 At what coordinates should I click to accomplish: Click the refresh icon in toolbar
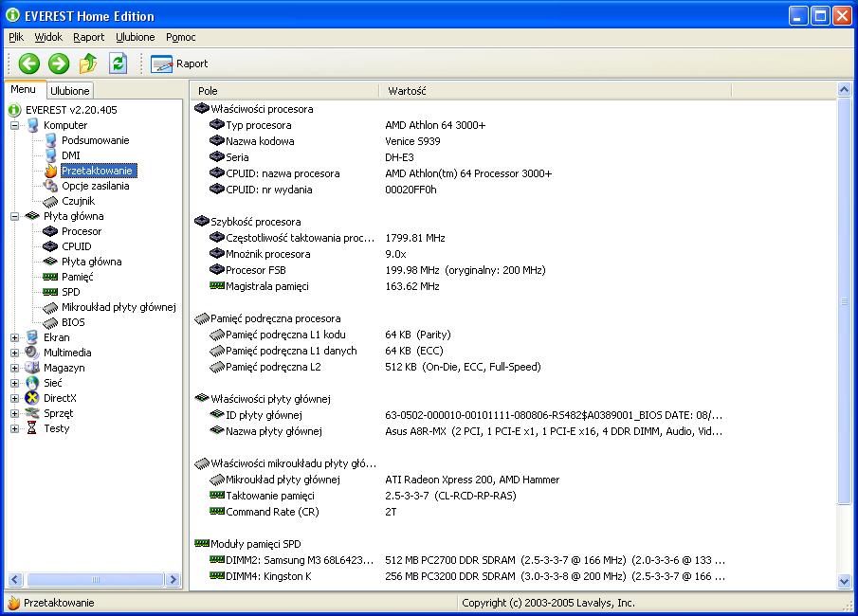pos(118,63)
